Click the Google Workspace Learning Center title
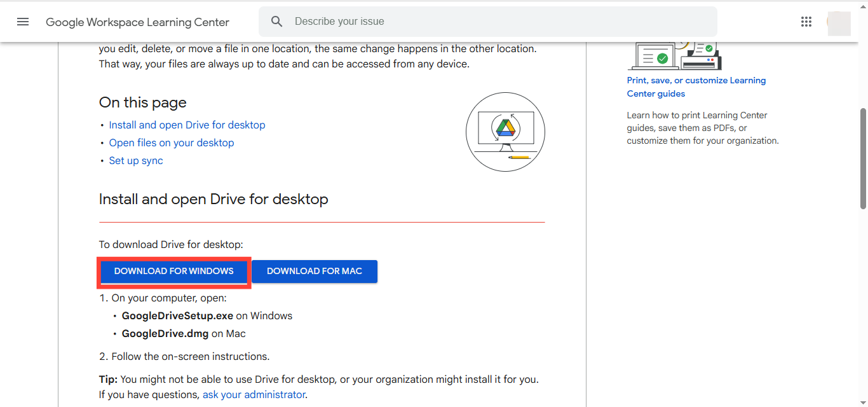868x407 pixels. [137, 22]
